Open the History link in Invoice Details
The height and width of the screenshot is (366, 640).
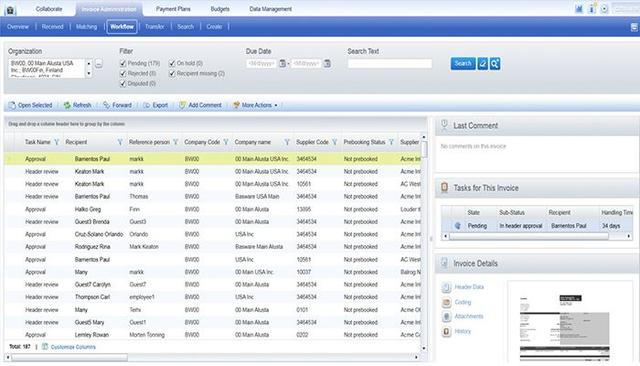[463, 331]
